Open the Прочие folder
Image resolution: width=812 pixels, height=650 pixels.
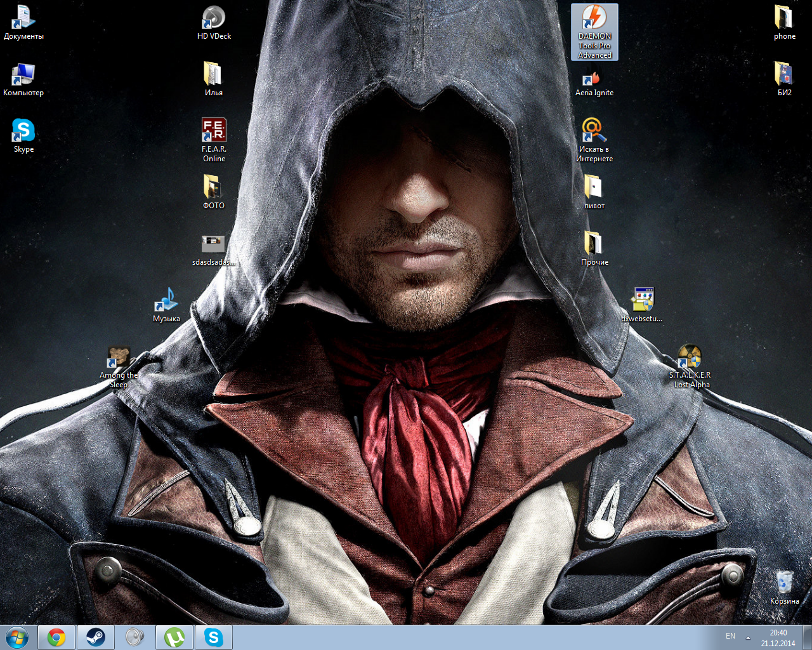pyautogui.click(x=594, y=249)
